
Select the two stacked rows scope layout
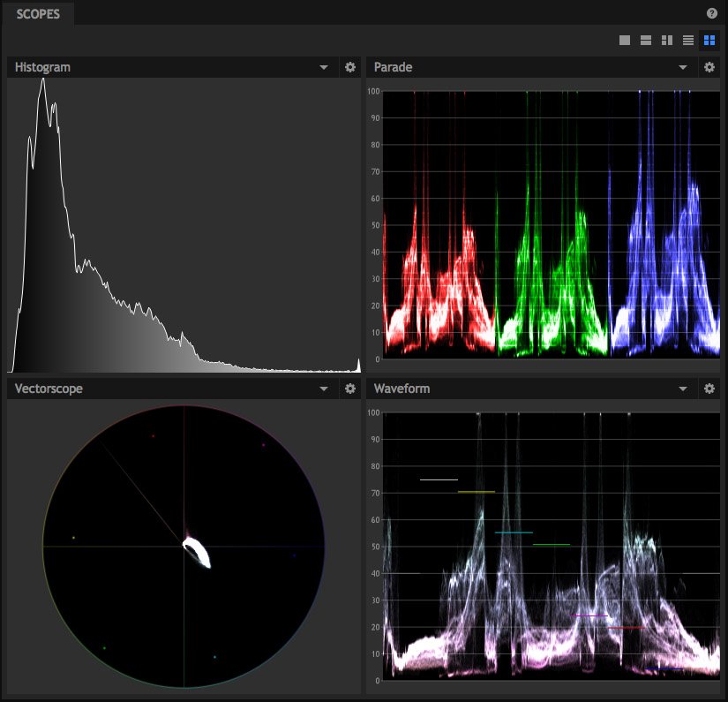(646, 41)
